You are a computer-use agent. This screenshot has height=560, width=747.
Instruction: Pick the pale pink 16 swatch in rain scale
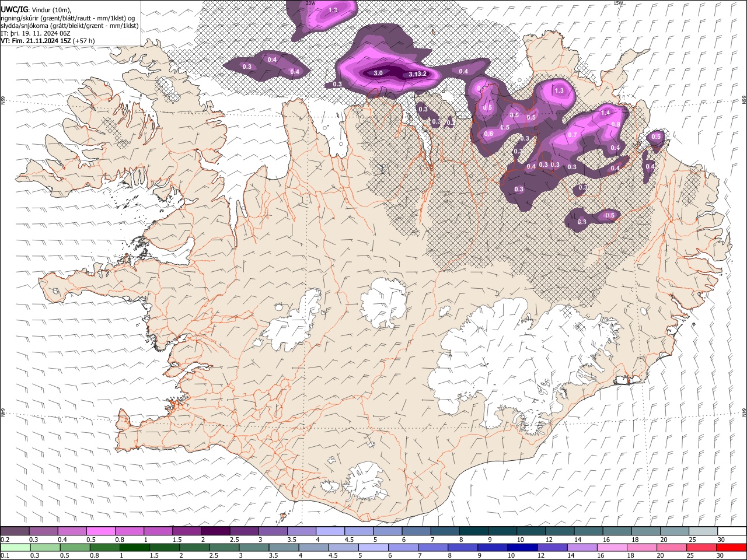point(612,548)
